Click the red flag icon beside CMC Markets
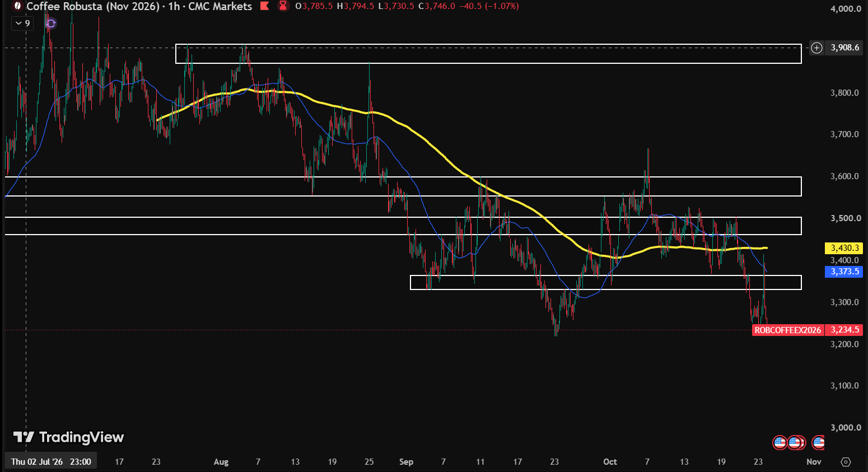Viewport: 868px width, 472px height. click(x=265, y=6)
